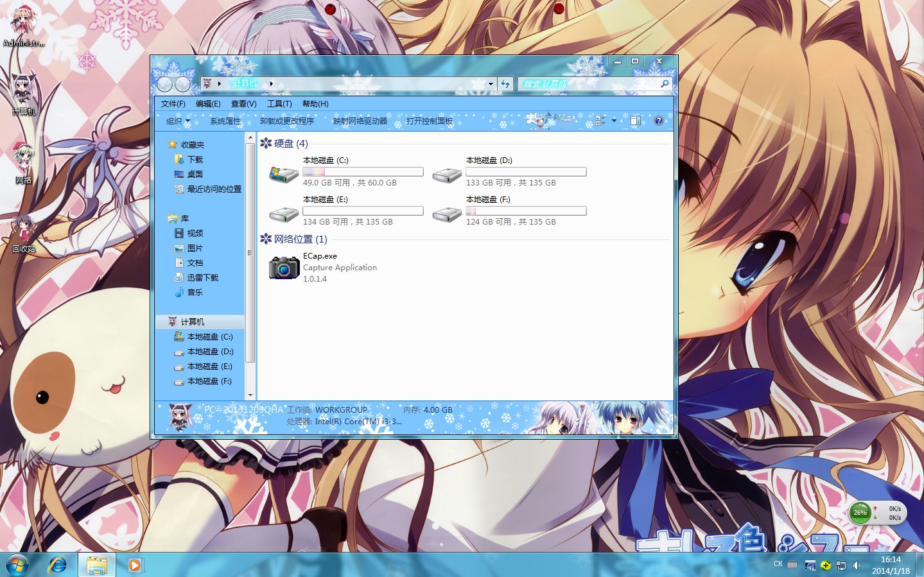The image size is (924, 577).
Task: Click the CH input language indicator
Action: [x=778, y=565]
